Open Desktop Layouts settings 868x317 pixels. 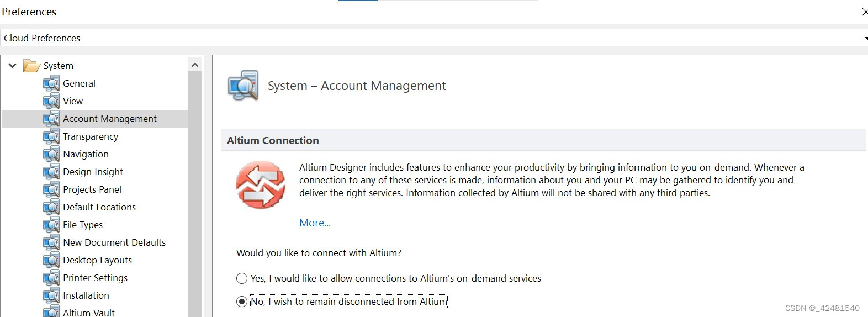click(x=97, y=260)
